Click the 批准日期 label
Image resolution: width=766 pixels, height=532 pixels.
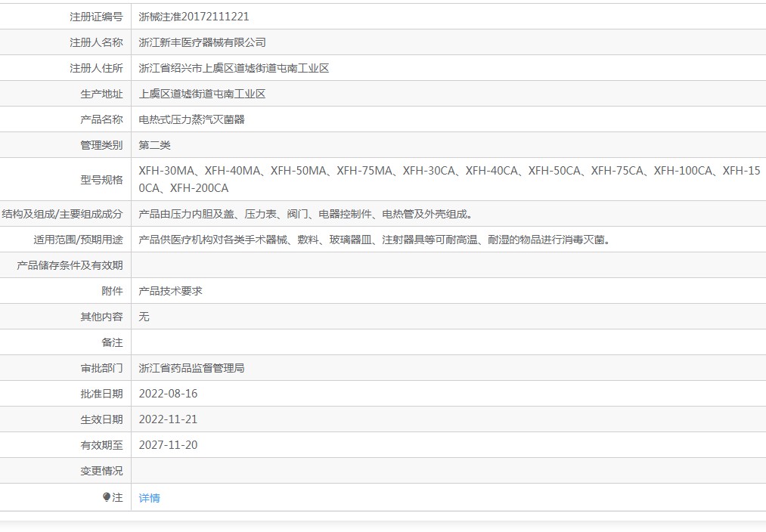coord(101,394)
